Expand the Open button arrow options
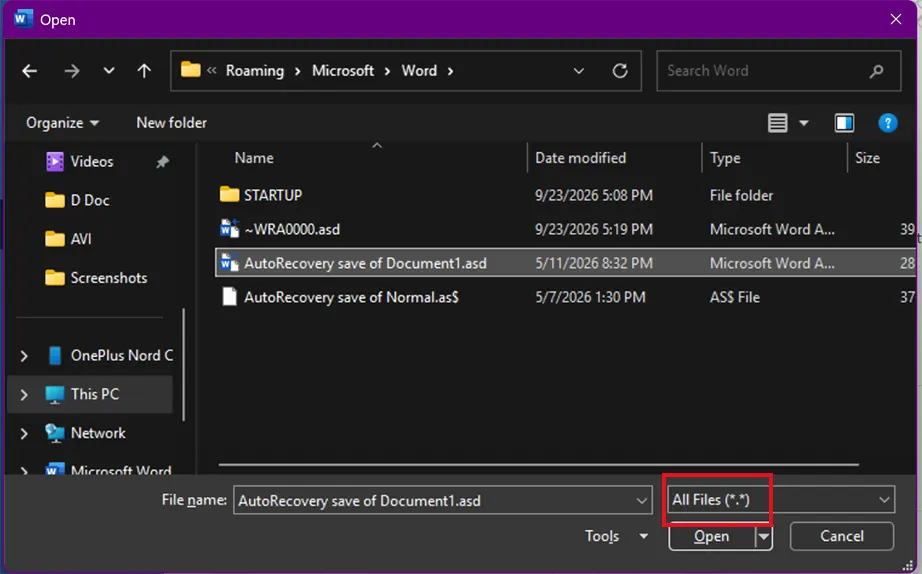Viewport: 922px width, 574px height. click(x=764, y=536)
